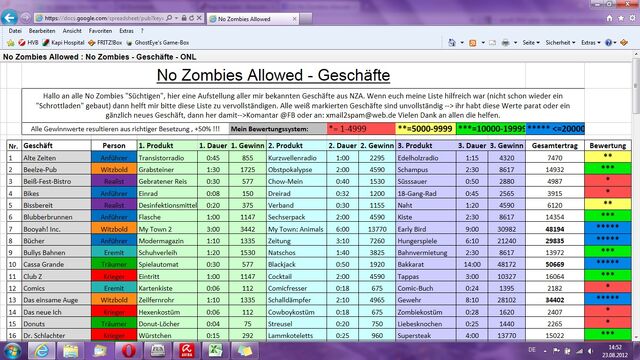
Task: Click the Gesamtertrag column header
Action: click(x=555, y=145)
